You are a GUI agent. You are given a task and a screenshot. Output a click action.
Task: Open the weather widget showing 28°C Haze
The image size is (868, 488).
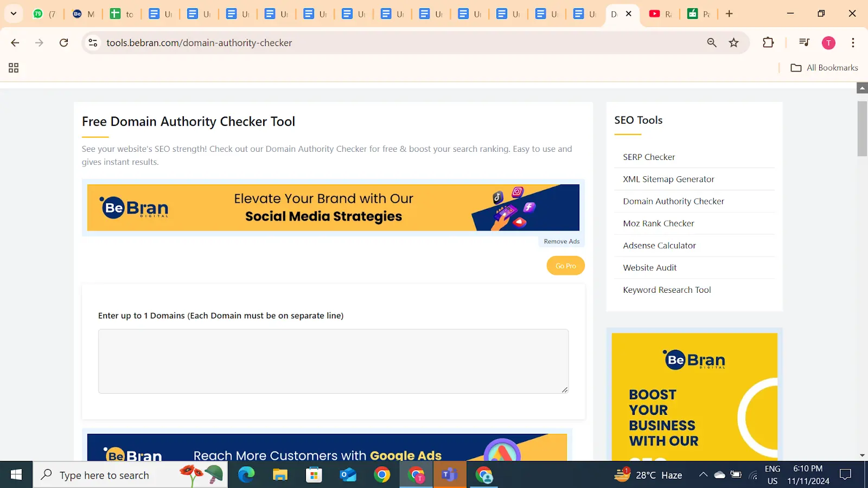[x=648, y=475]
